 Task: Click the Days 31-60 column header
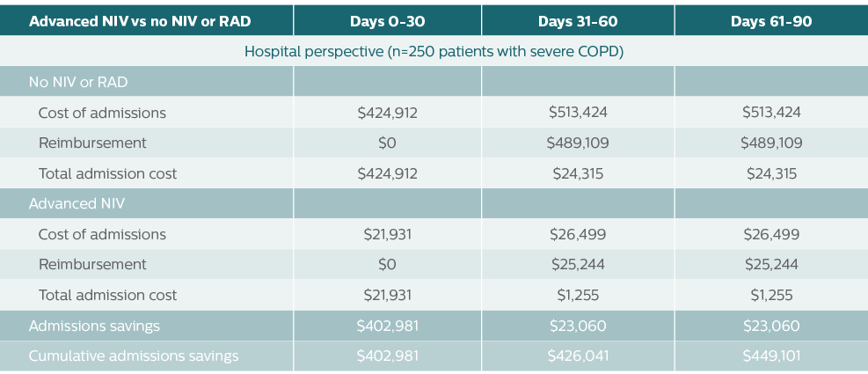coord(578,22)
